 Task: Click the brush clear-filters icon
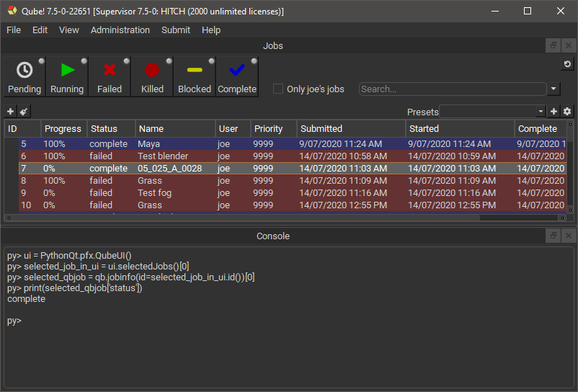[x=24, y=112]
